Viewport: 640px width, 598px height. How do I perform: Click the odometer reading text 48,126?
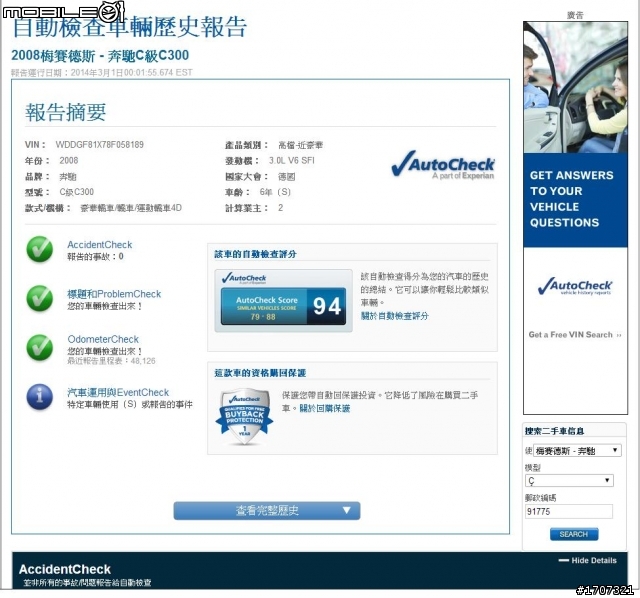click(x=143, y=361)
